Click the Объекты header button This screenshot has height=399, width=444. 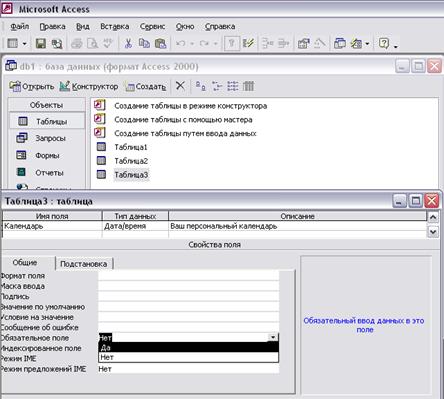pos(47,105)
